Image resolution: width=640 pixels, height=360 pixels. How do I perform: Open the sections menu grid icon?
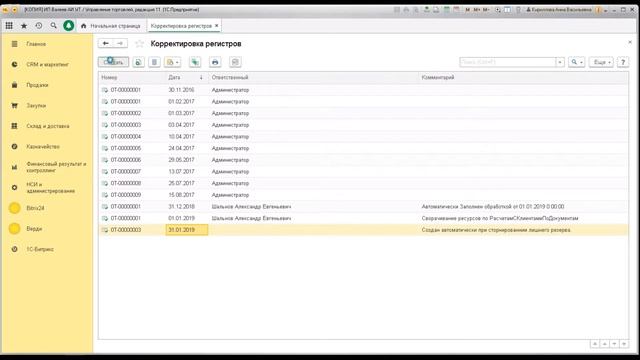9,26
